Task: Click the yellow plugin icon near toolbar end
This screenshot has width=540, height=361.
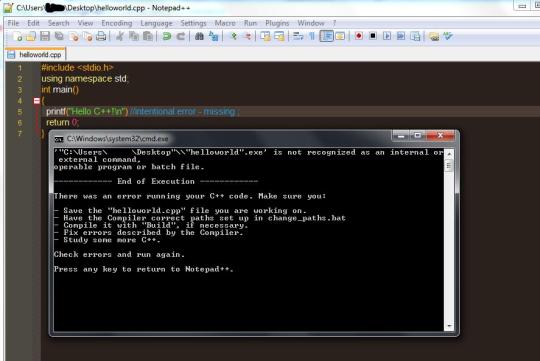Action: point(434,36)
